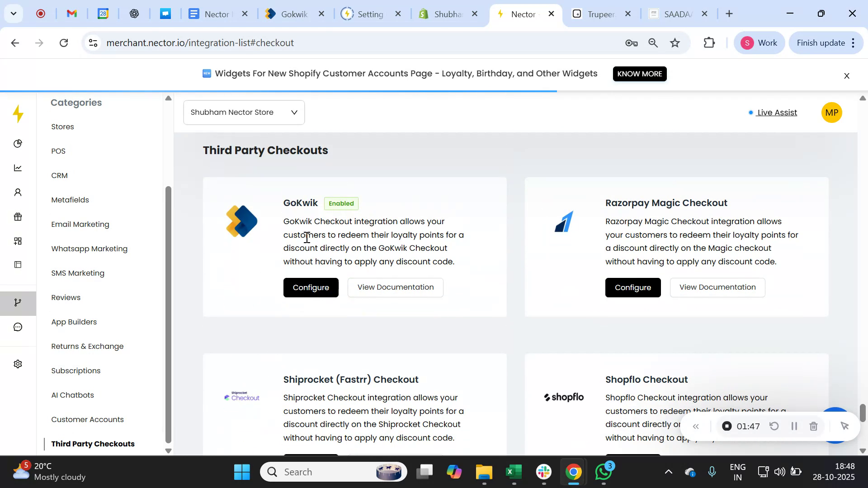
Task: Delete the recording with trash icon
Action: point(813,426)
